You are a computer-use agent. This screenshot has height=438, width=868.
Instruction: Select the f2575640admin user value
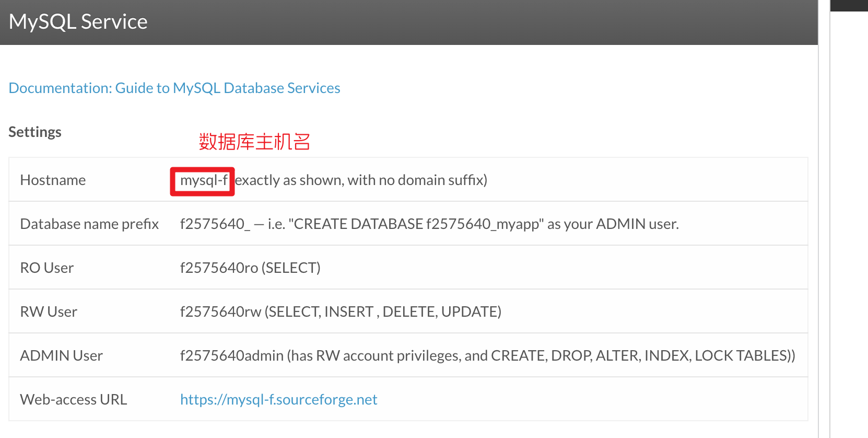(232, 355)
